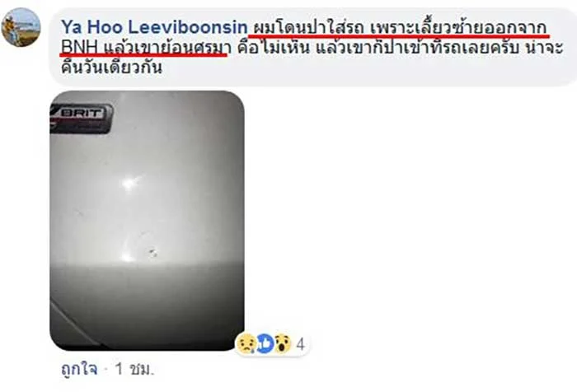
Task: Like the comment via ถูกใจ link
Action: pyautogui.click(x=79, y=368)
